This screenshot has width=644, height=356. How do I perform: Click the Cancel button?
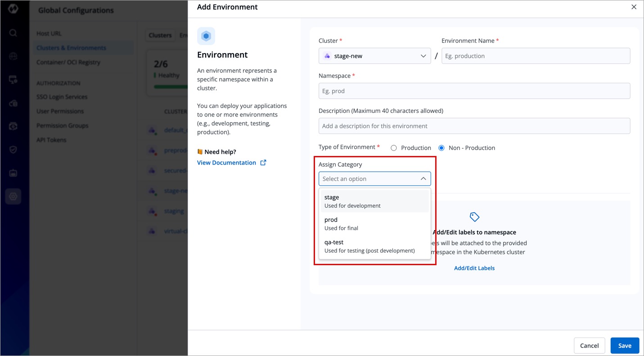coord(589,346)
